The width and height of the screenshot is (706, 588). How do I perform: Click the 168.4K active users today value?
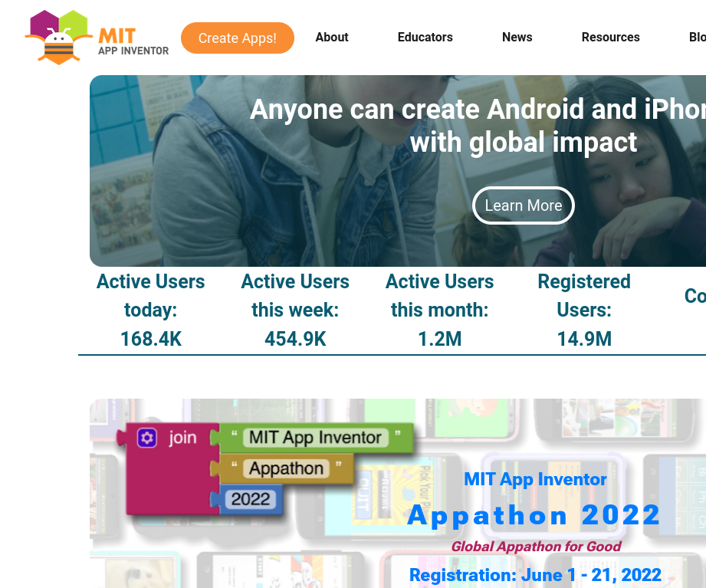151,339
